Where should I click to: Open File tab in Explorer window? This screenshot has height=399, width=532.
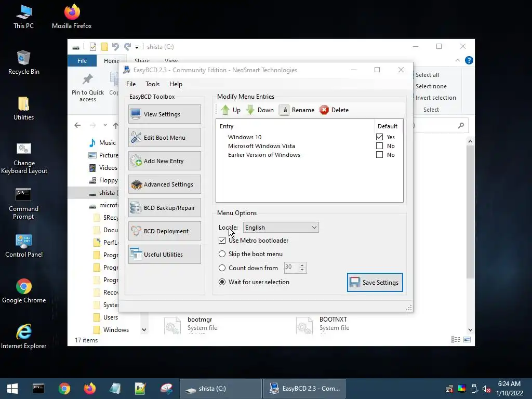tap(82, 61)
